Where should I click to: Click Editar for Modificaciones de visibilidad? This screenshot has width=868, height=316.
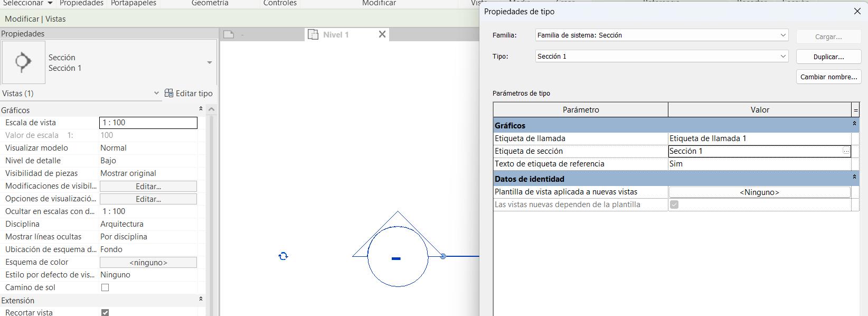(148, 186)
